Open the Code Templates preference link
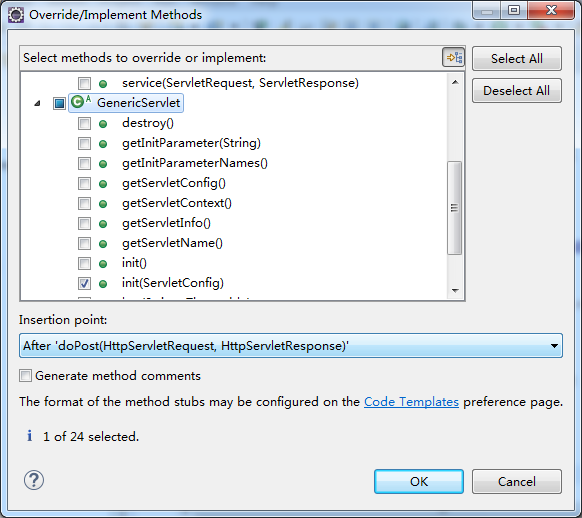 pyautogui.click(x=411, y=402)
